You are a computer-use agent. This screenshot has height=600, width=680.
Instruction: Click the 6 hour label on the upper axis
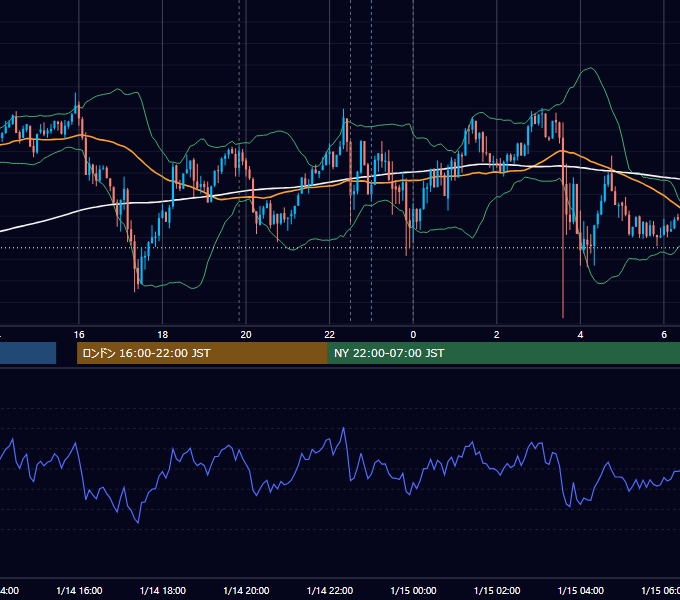(664, 335)
